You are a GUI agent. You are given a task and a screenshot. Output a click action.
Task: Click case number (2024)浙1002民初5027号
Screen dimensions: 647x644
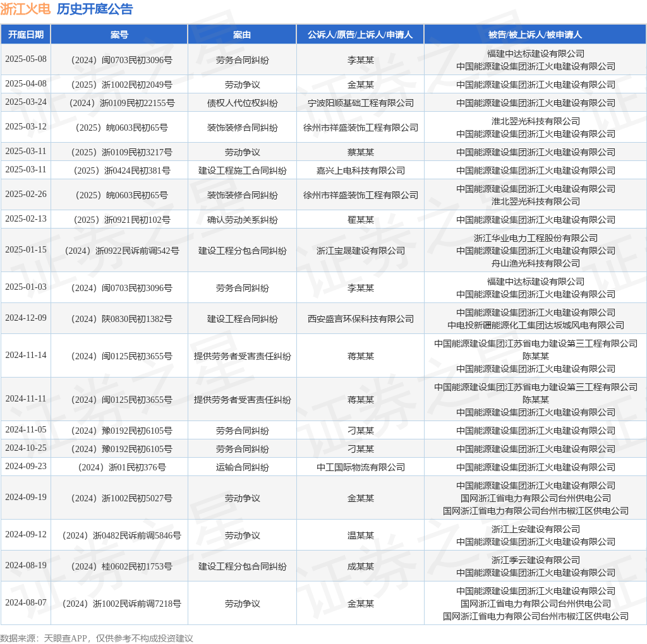point(119,498)
